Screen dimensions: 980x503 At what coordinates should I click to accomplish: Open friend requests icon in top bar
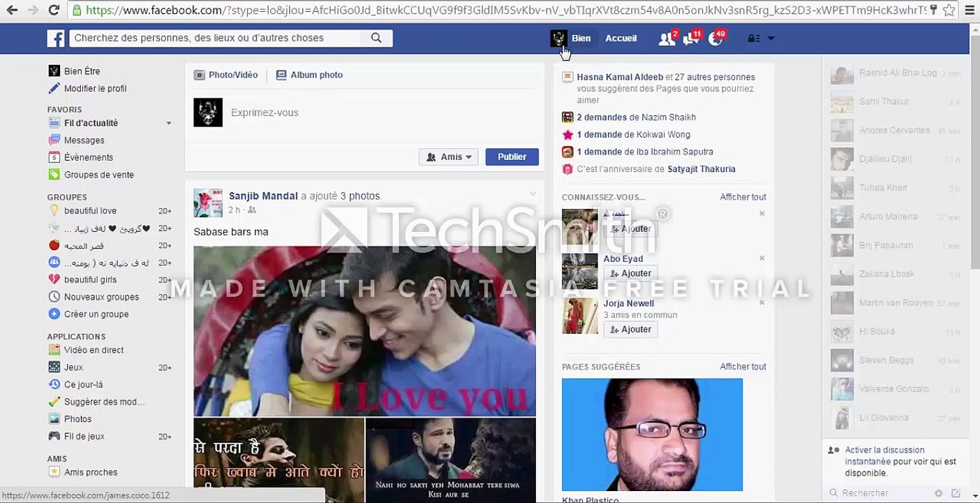(x=667, y=38)
